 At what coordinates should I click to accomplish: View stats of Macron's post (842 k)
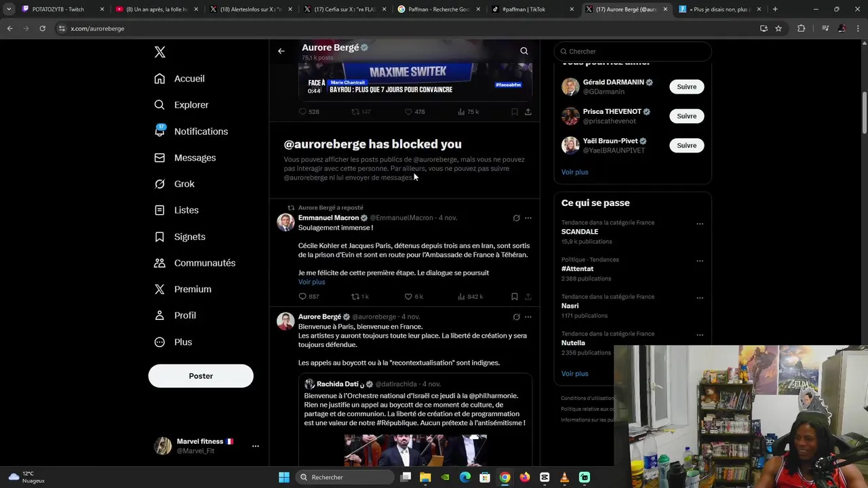tap(470, 297)
